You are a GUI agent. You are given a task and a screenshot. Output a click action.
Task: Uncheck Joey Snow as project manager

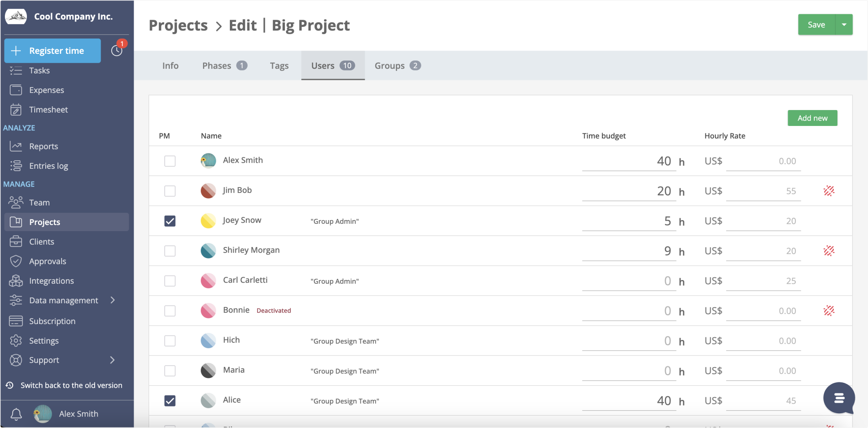tap(170, 221)
